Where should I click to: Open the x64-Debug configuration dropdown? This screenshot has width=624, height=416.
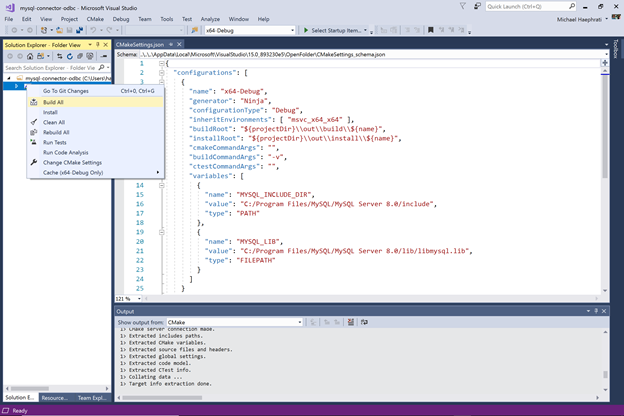292,30
